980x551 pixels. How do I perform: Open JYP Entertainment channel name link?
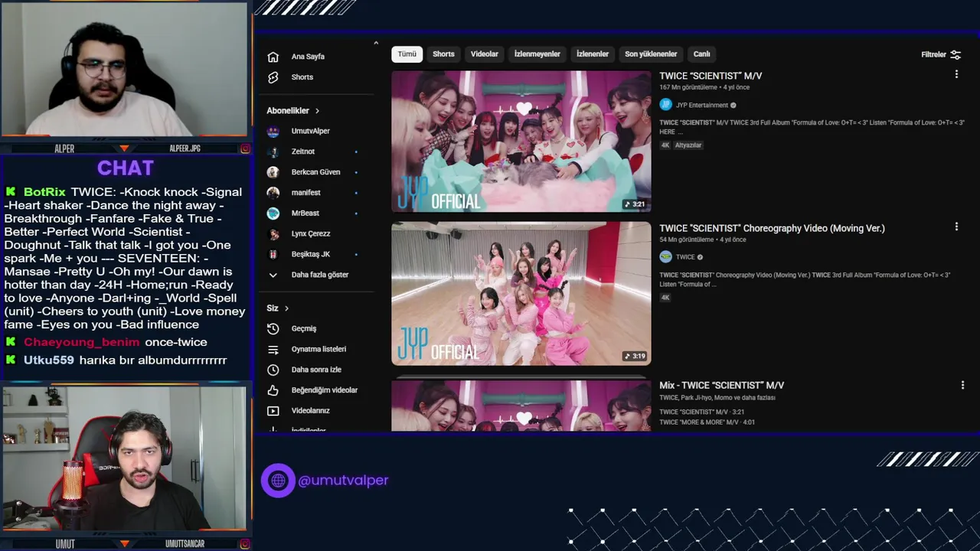click(x=701, y=106)
